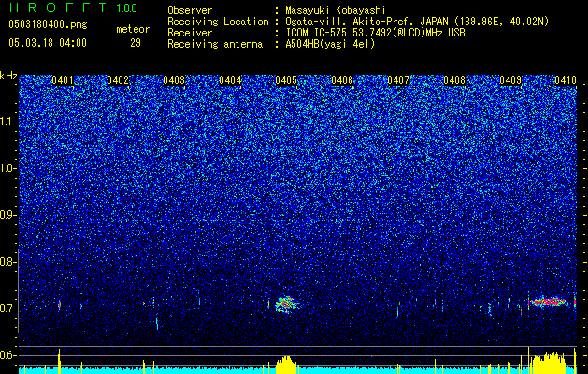The height and width of the screenshot is (374, 588).
Task: Click the version number 1.00
Action: (x=126, y=8)
